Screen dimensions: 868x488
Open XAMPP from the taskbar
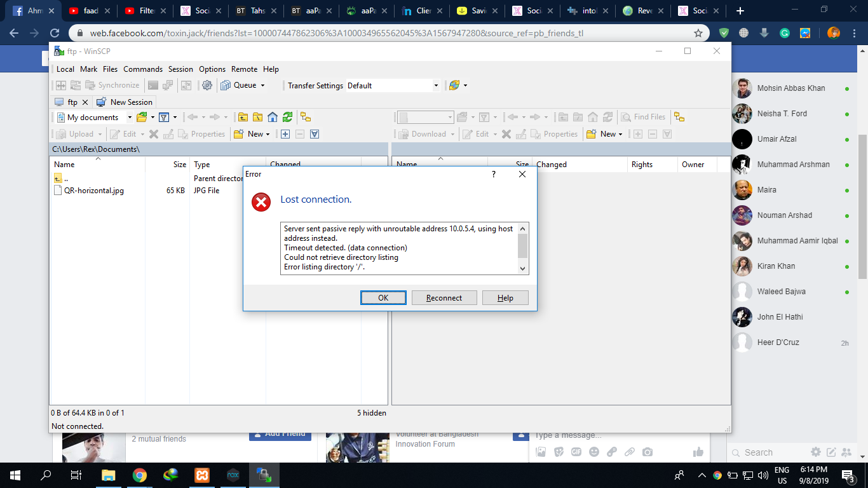[x=201, y=475]
